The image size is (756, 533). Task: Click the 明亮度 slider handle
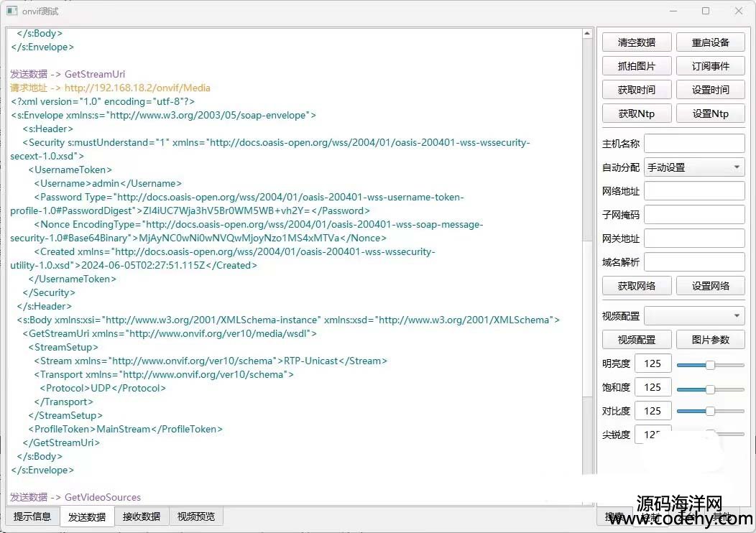710,365
